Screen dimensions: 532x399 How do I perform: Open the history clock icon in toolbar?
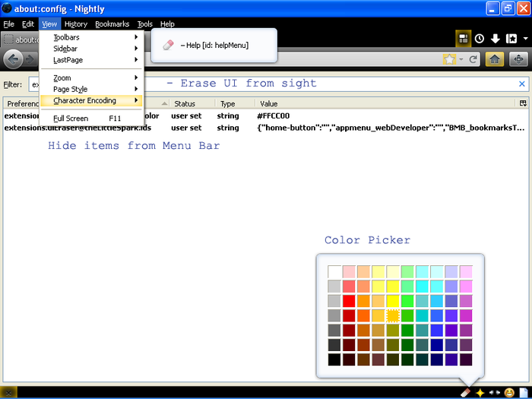coord(480,39)
